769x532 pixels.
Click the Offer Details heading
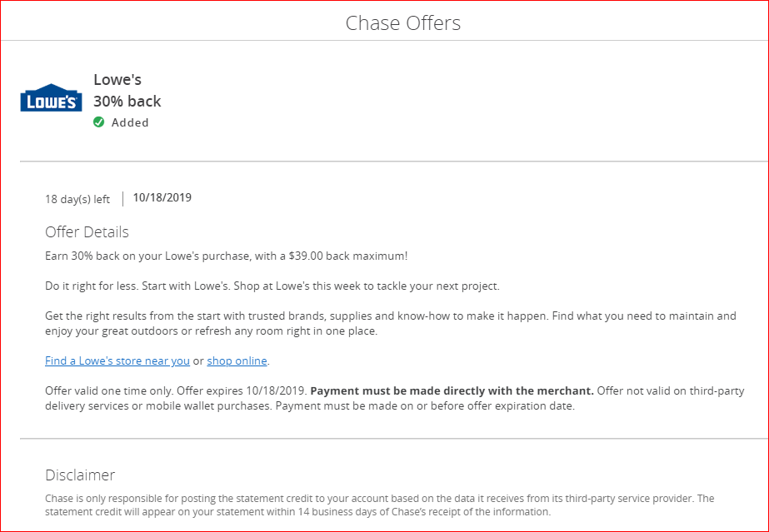pyautogui.click(x=87, y=231)
